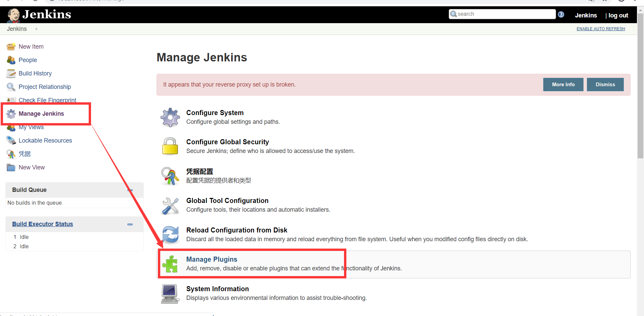The width and height of the screenshot is (644, 316).
Task: Click the More Info button
Action: coord(563,85)
